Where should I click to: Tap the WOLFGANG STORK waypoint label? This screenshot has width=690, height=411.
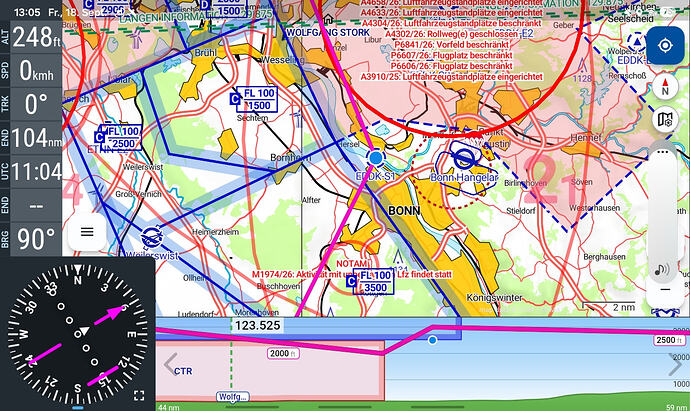coord(328,33)
